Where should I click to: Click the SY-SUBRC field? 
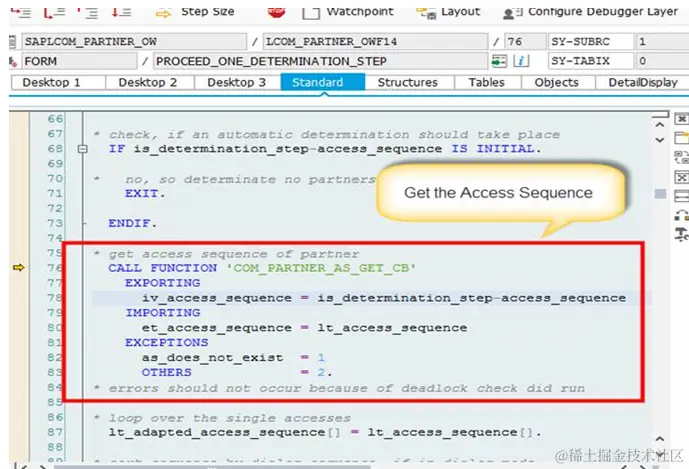tap(590, 42)
